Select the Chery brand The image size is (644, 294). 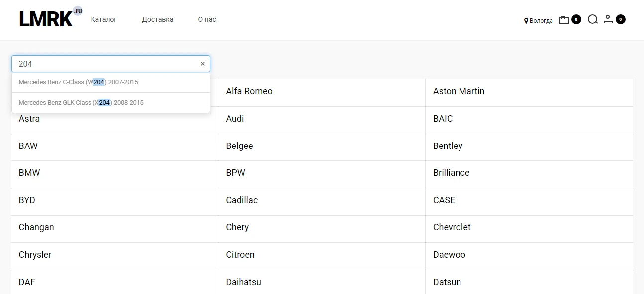click(x=237, y=227)
